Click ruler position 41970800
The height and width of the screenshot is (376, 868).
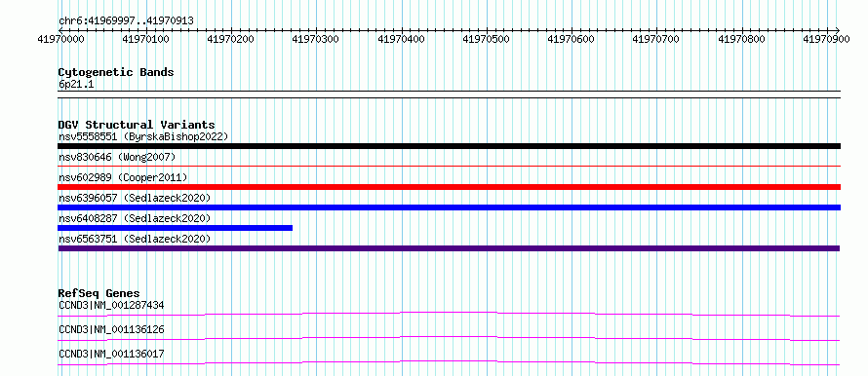click(742, 39)
